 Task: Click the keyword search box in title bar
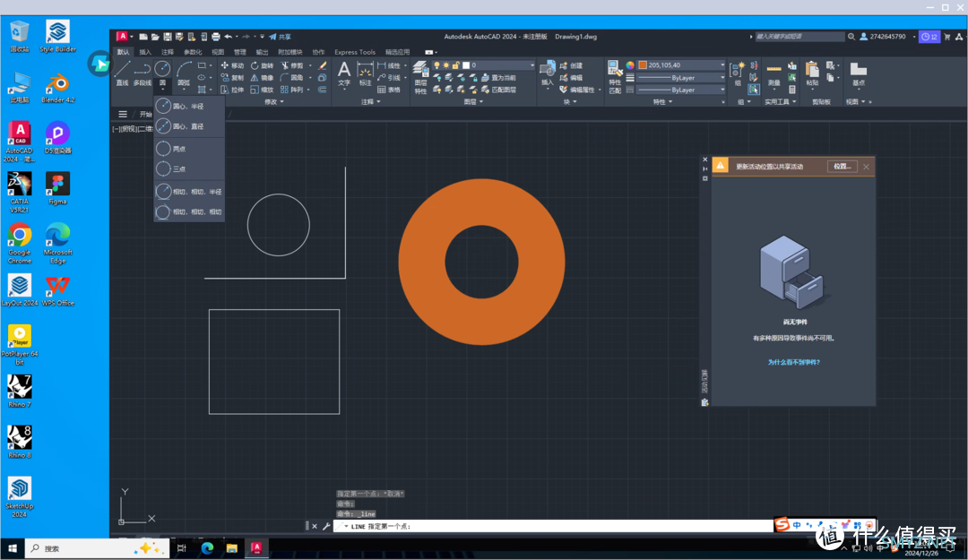799,37
